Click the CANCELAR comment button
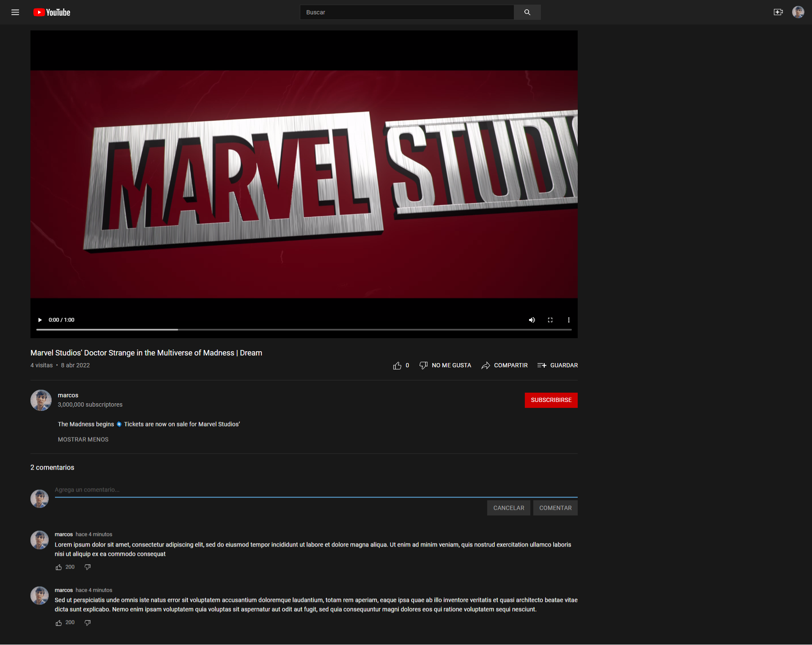The width and height of the screenshot is (812, 645). (x=509, y=508)
